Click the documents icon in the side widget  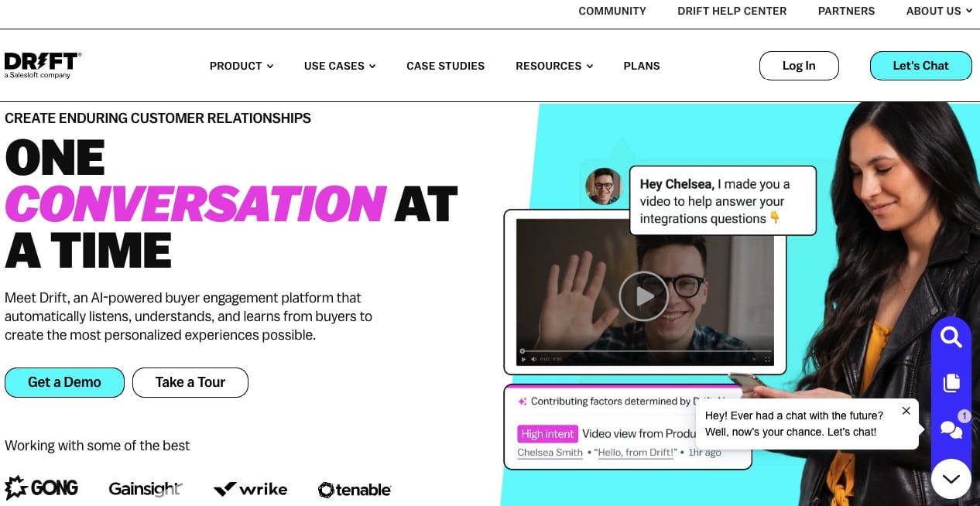click(x=951, y=383)
